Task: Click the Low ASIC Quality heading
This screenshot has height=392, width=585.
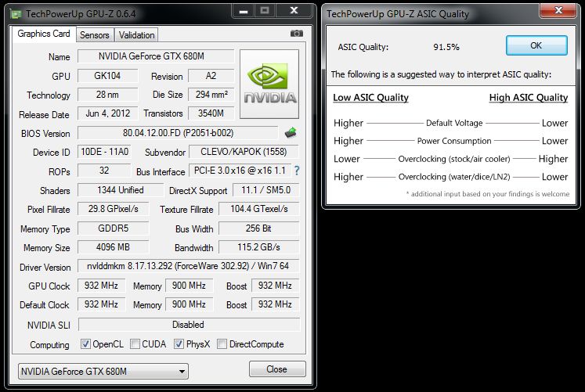Action: click(370, 98)
